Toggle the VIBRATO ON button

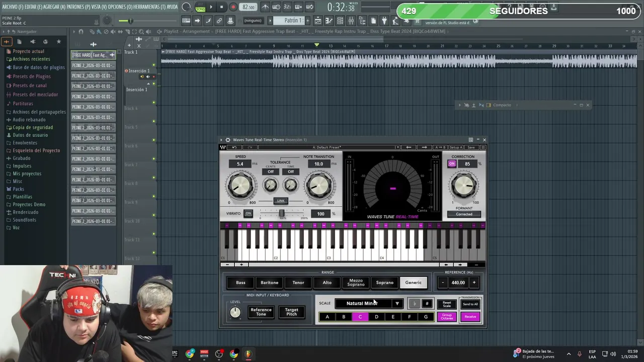(x=248, y=213)
